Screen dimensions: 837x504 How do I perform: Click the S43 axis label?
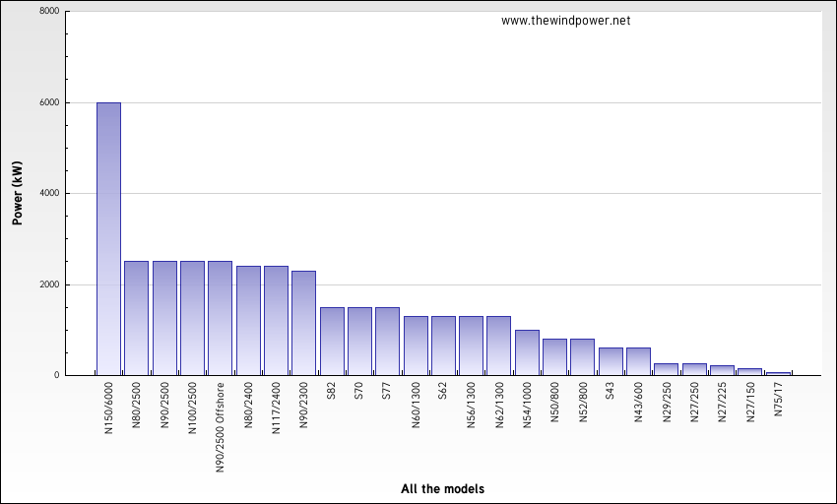[611, 390]
